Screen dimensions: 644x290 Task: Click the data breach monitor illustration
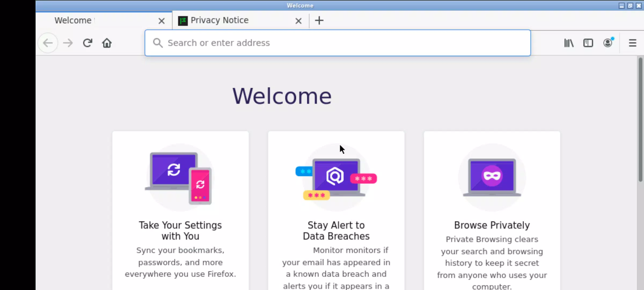point(336,178)
